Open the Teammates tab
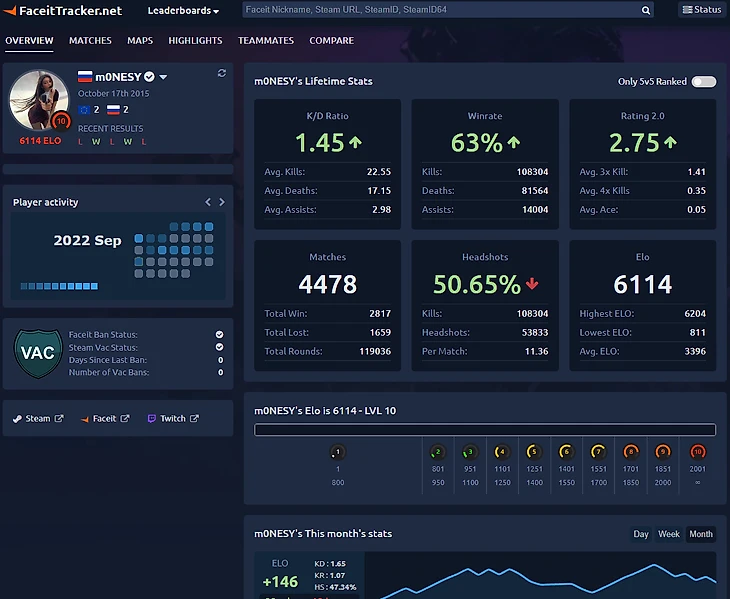Image resolution: width=730 pixels, height=599 pixels. pyautogui.click(x=266, y=41)
